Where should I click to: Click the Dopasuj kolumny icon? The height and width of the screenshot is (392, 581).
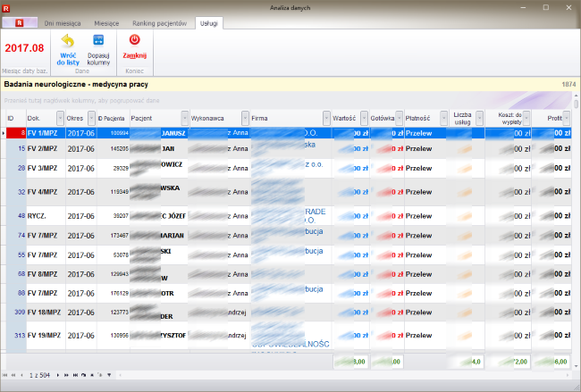[98, 40]
